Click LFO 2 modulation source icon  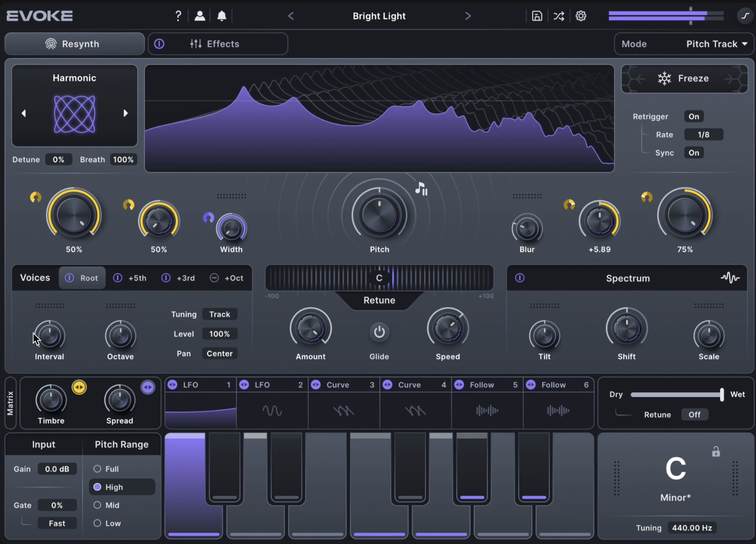click(244, 385)
